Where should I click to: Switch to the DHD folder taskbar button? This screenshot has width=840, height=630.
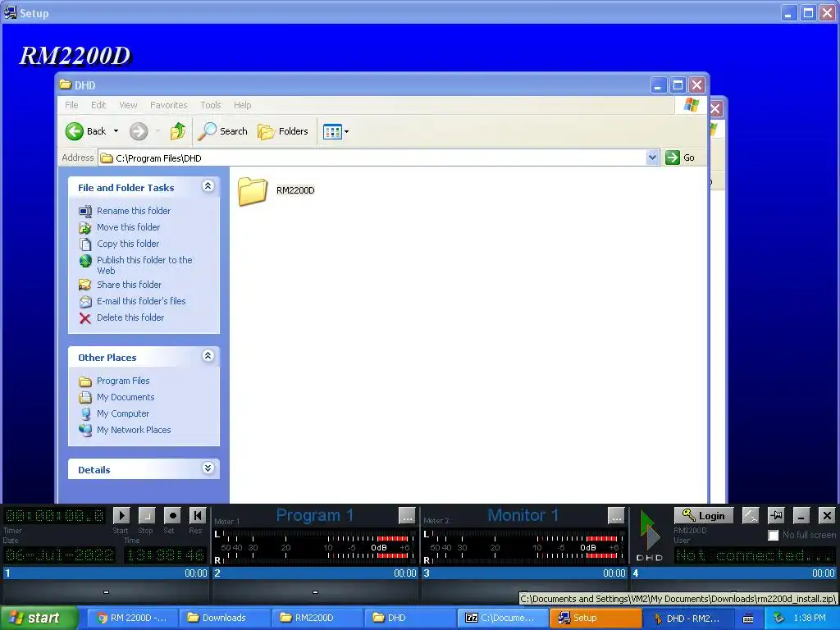click(x=409, y=618)
